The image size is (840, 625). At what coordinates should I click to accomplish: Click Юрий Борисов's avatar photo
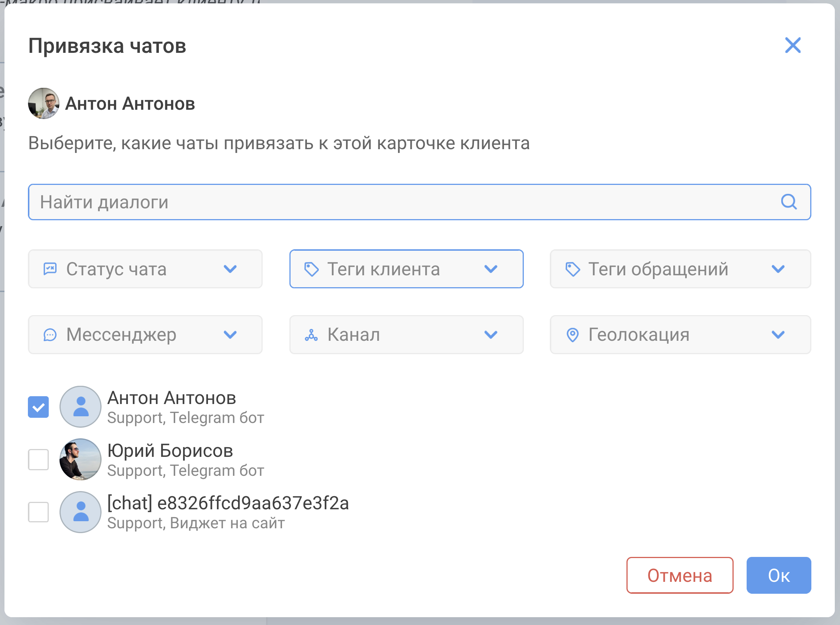(x=81, y=459)
